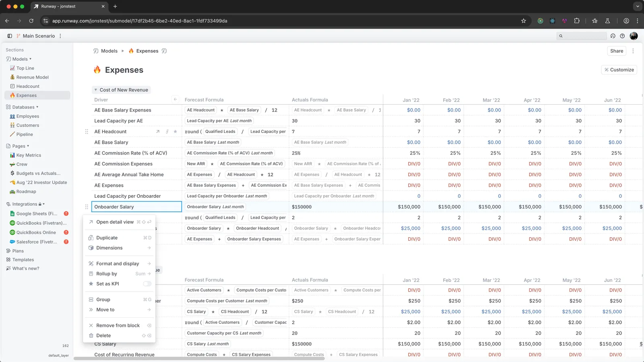Viewport: 644px width, 362px height.
Task: Open the Dimensions submenu
Action: pos(119,248)
